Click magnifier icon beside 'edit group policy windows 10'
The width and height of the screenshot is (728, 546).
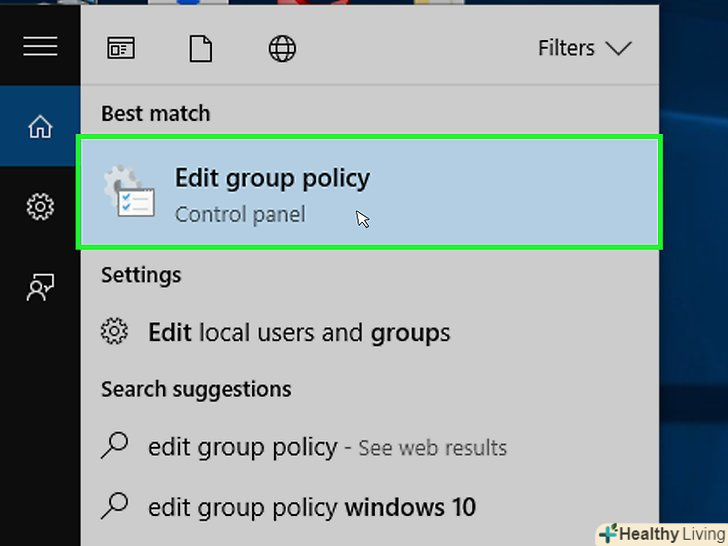116,506
